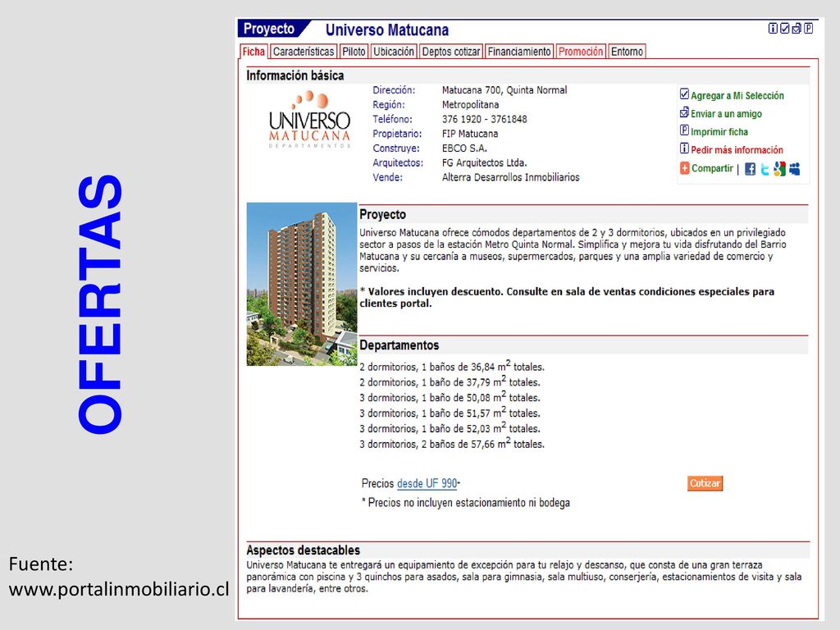Select the Deptos cotizar tab

click(451, 52)
